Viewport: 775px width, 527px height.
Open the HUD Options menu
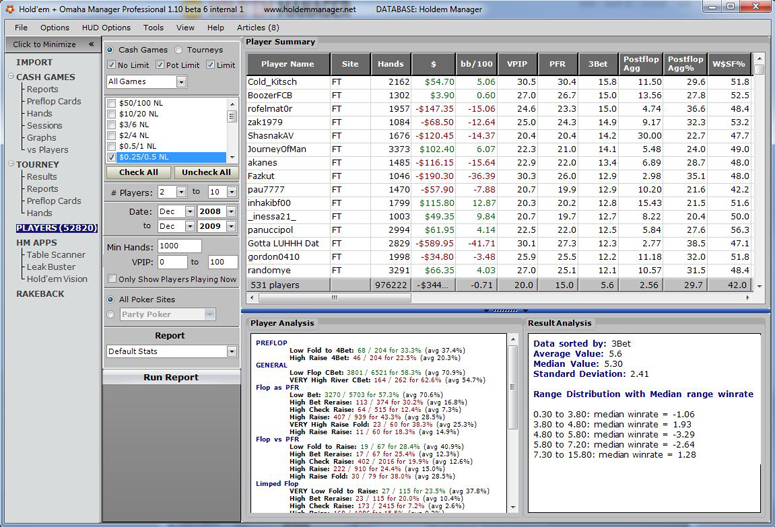106,28
